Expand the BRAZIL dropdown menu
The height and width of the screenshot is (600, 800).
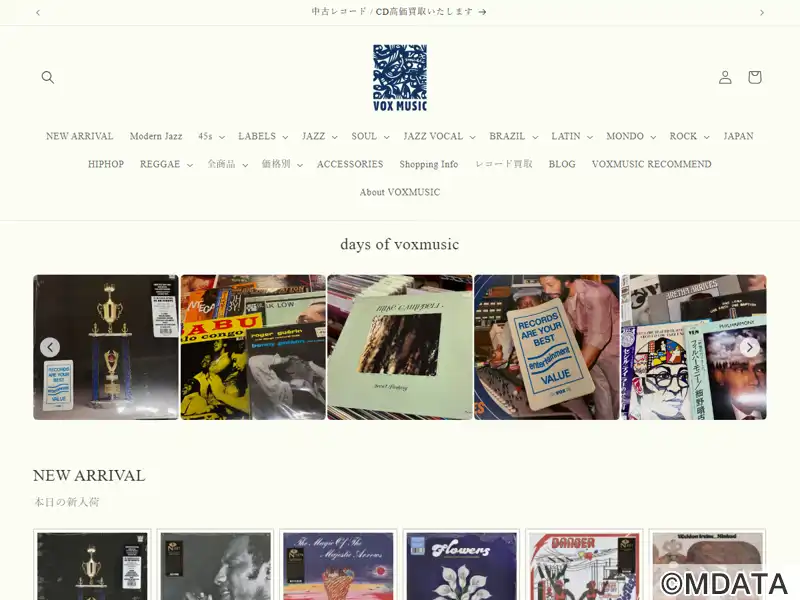click(513, 136)
